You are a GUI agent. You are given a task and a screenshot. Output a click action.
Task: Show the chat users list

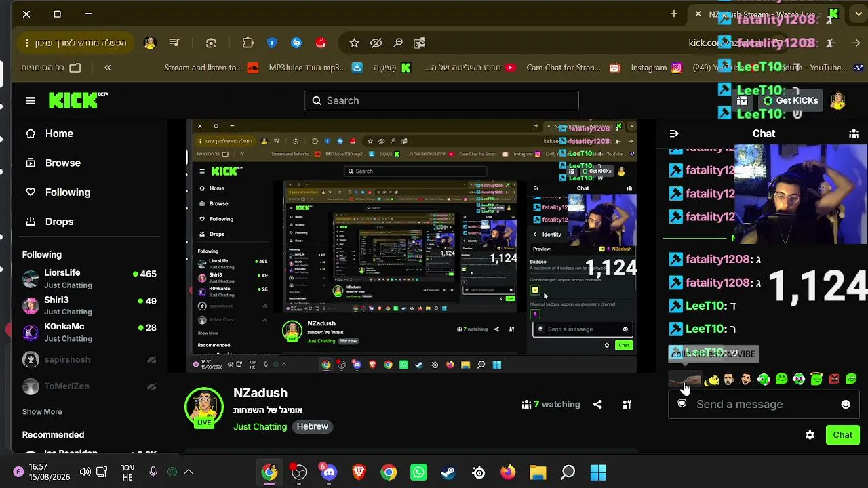[x=854, y=134]
